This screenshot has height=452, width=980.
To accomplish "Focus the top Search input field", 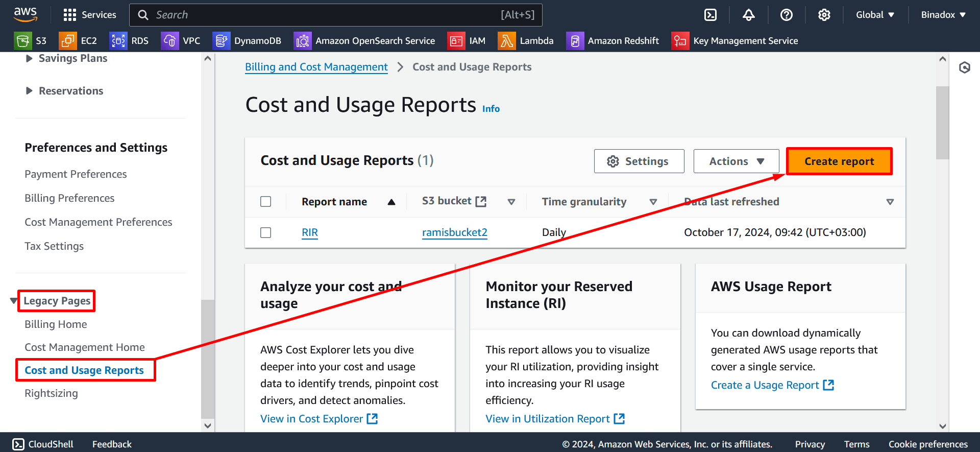I will (336, 15).
